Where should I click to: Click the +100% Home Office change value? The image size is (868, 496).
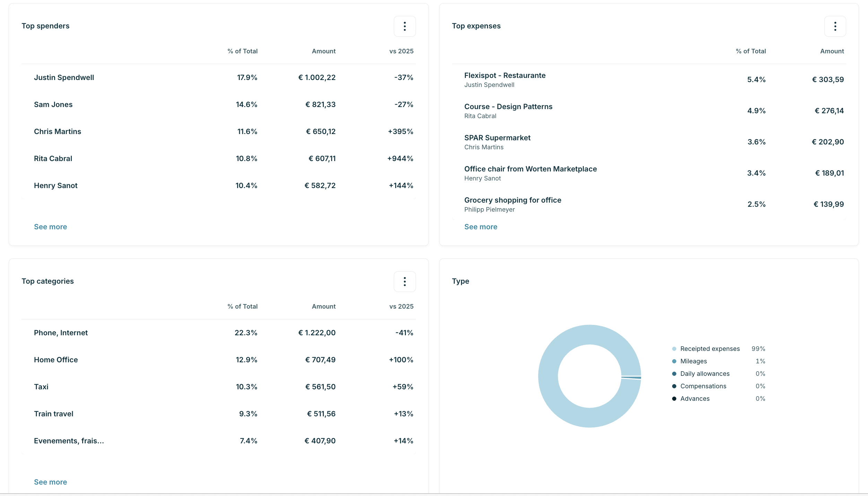(x=401, y=360)
